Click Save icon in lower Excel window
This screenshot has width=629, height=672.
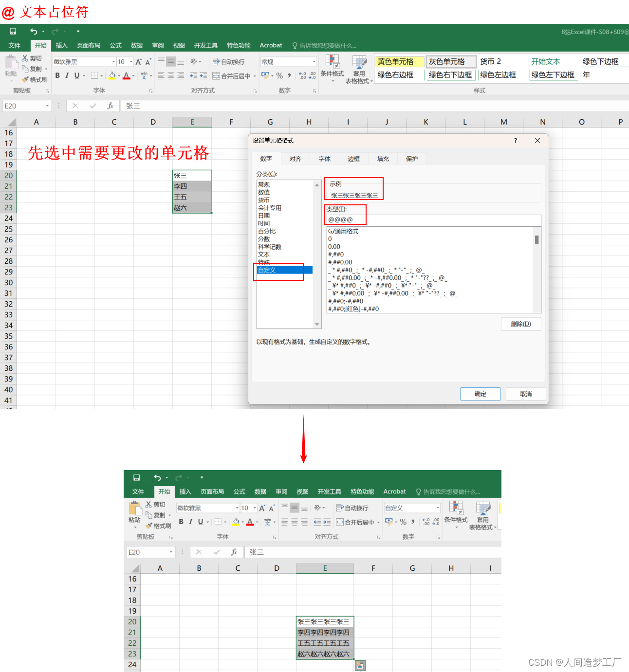point(137,478)
